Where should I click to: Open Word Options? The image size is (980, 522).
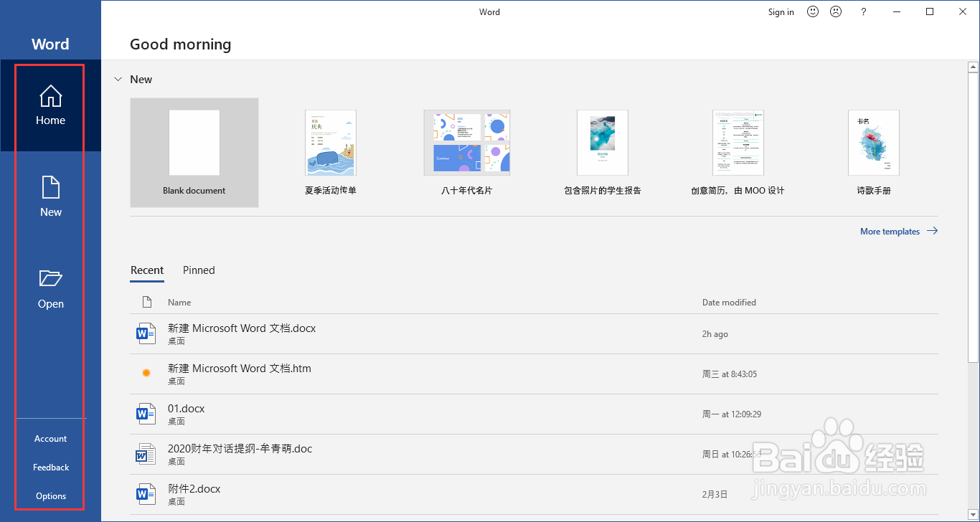(x=51, y=496)
